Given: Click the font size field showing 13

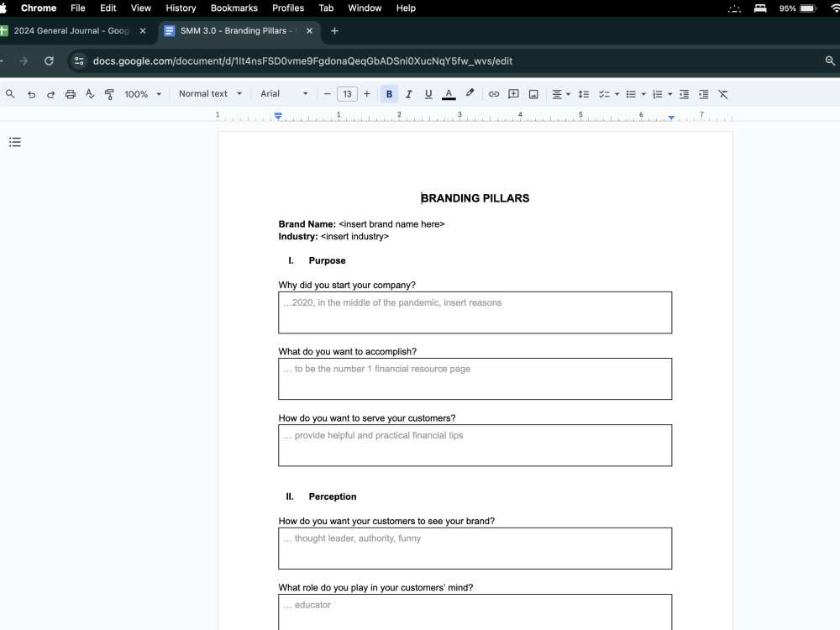Looking at the screenshot, I should (347, 94).
